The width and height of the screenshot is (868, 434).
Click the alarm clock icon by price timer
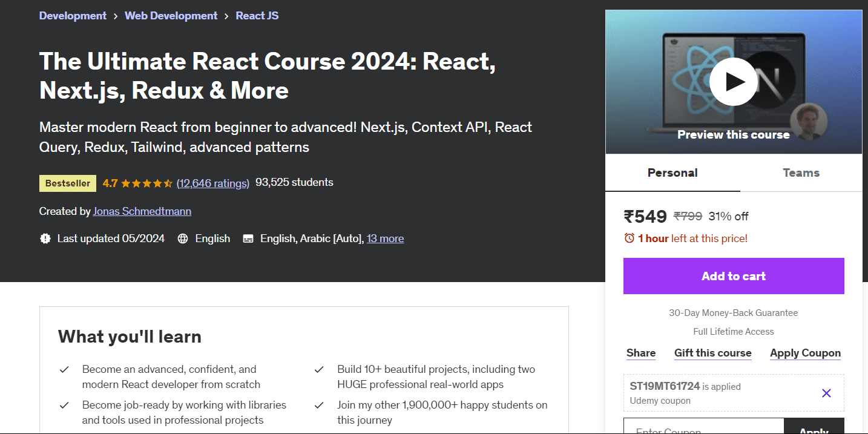click(x=630, y=238)
